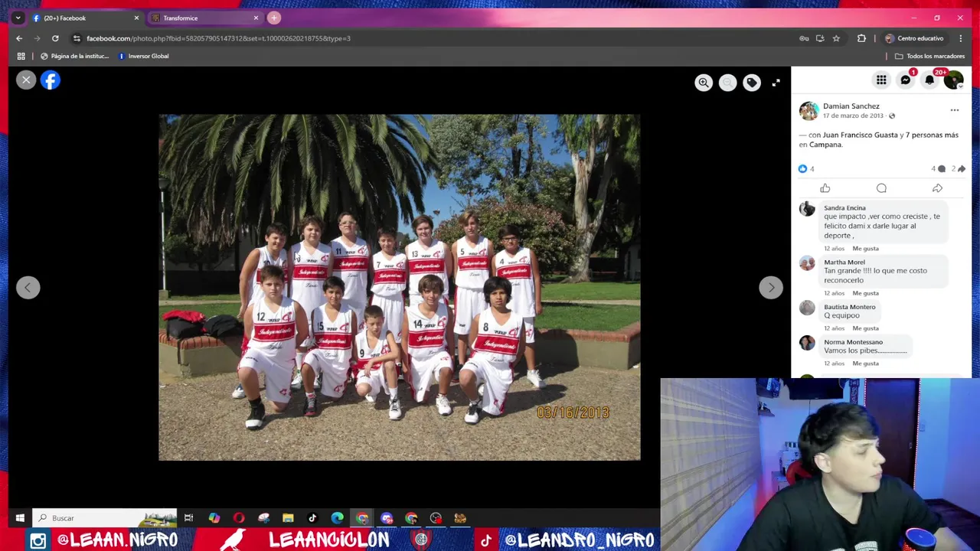The image size is (980, 551).
Task: Open the tab search dropdown
Action: coord(18,18)
